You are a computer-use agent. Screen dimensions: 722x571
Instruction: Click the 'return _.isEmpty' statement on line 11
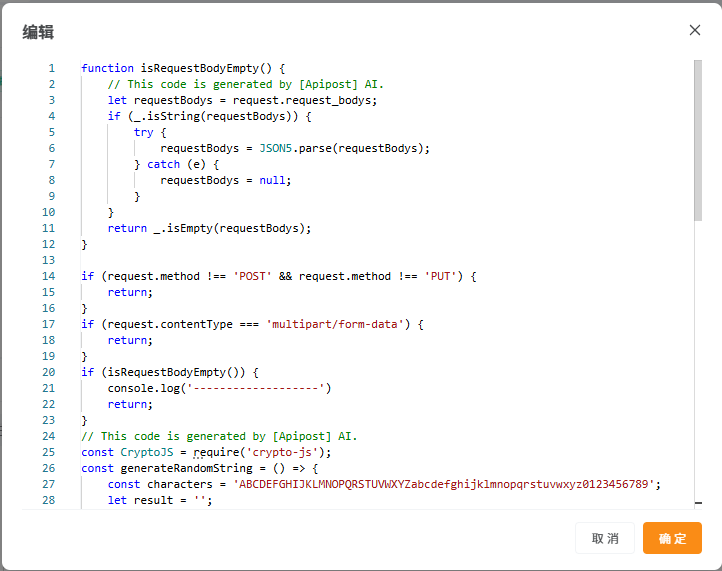click(x=209, y=228)
